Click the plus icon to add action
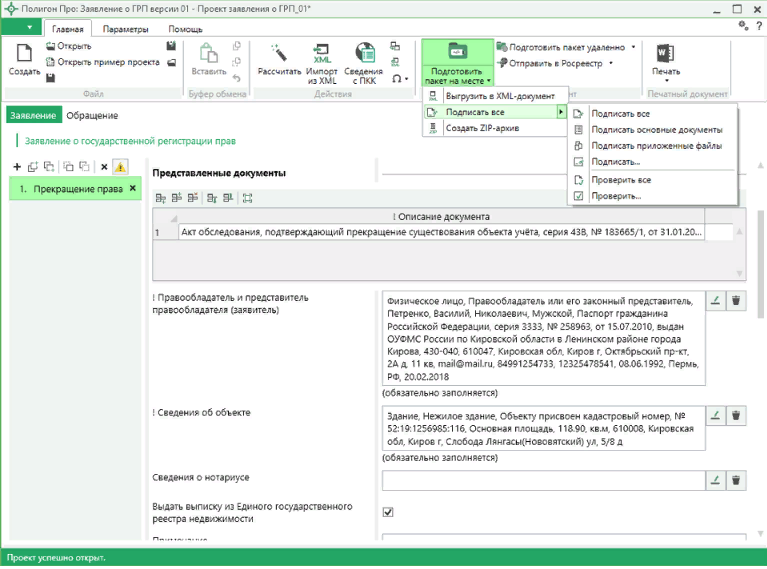Image resolution: width=767 pixels, height=569 pixels. pos(17,166)
